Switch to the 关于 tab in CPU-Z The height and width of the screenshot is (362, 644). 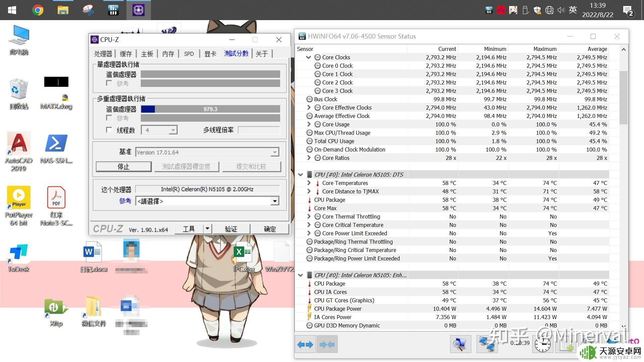262,54
